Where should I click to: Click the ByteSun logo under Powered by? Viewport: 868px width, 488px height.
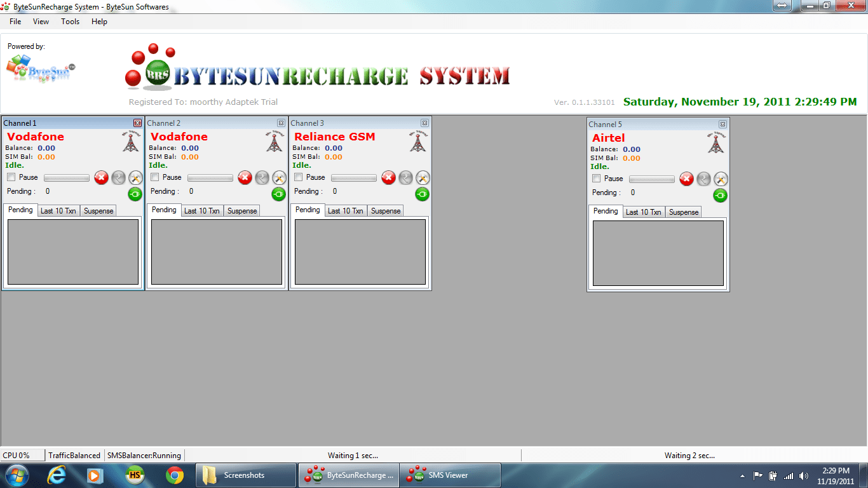pyautogui.click(x=41, y=69)
